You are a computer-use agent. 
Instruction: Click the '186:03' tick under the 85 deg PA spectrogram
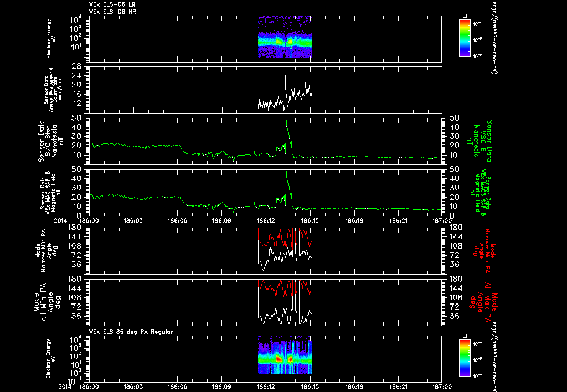(x=133, y=386)
